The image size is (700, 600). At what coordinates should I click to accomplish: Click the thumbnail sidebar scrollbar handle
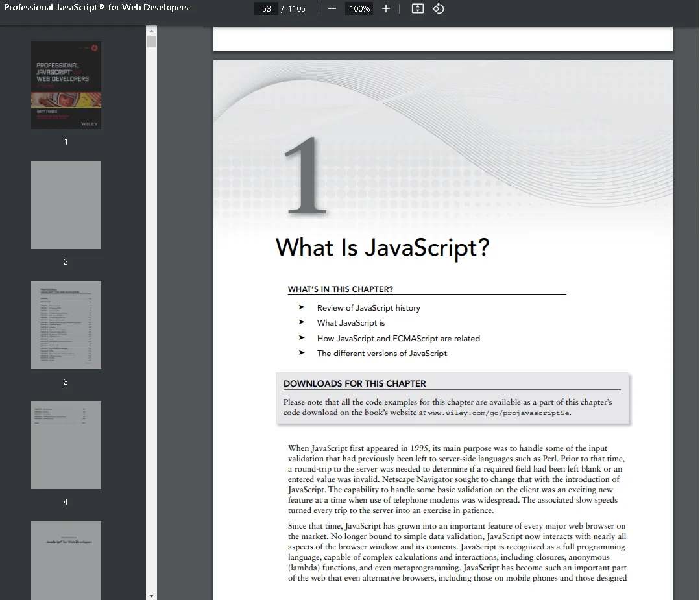tap(152, 42)
